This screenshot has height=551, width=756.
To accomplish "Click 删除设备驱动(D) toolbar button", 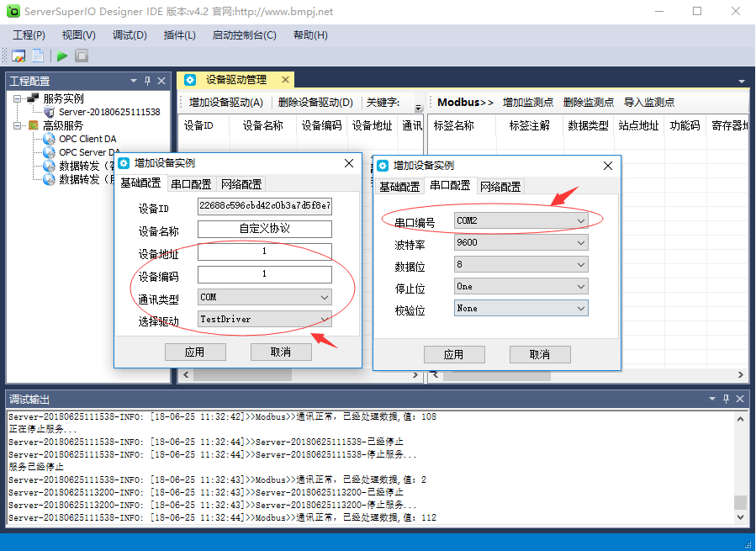I will point(315,103).
